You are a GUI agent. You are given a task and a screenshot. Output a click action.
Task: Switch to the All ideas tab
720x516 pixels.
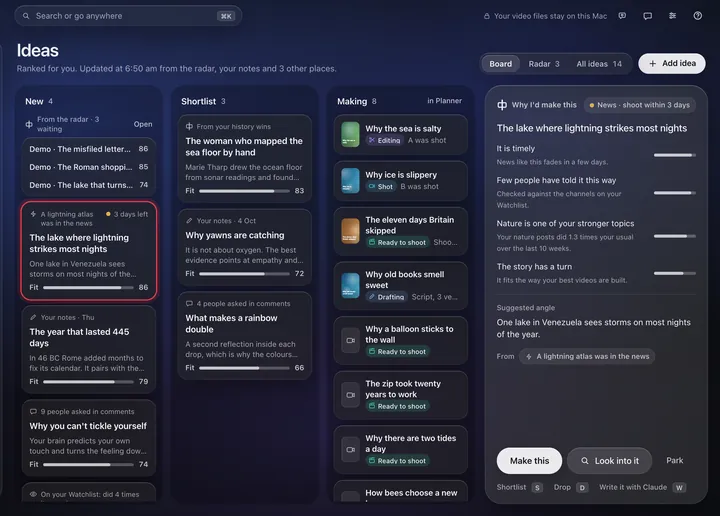pyautogui.click(x=599, y=64)
